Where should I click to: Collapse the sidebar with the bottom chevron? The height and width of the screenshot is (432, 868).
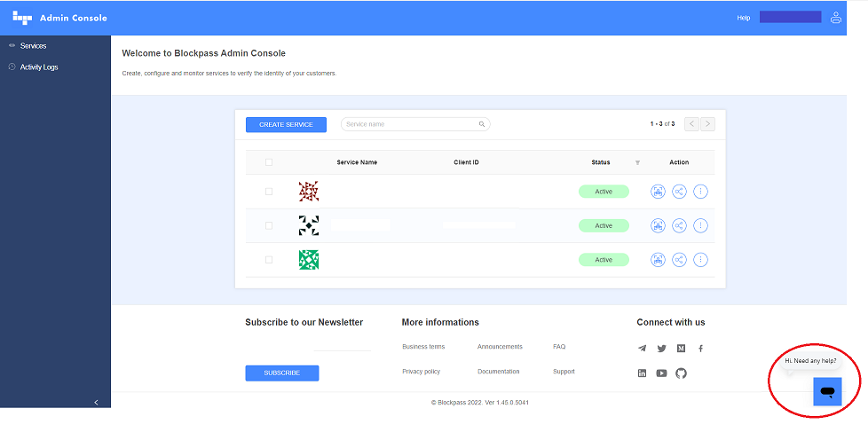click(97, 402)
